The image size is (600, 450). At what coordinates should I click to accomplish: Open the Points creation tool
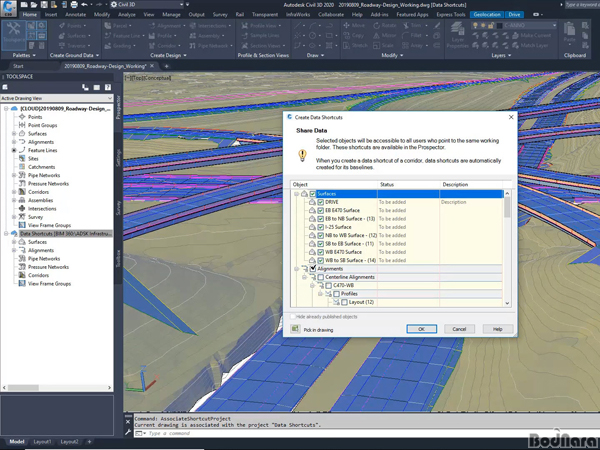(x=73, y=25)
